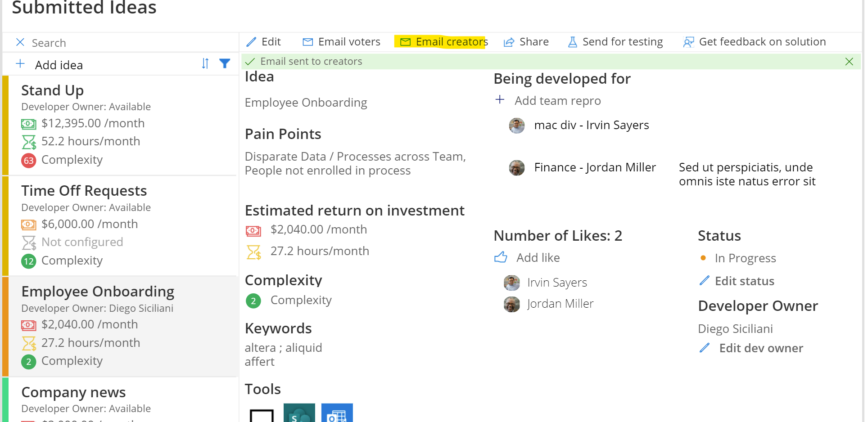Choose Send for testing from the toolbar
The height and width of the screenshot is (422, 868).
pos(615,41)
